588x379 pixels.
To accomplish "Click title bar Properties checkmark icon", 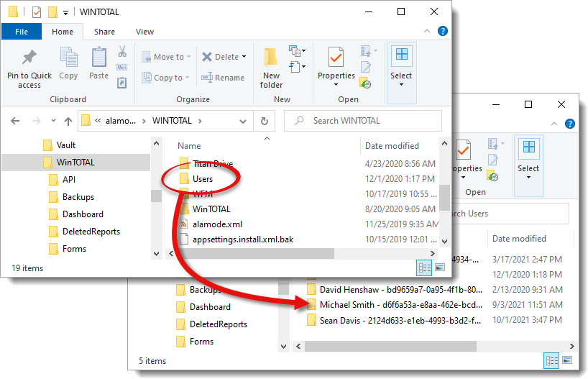I will (x=37, y=12).
